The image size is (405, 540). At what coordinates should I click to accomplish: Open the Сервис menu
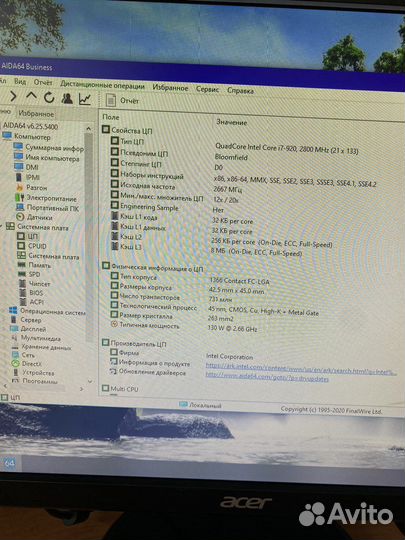pos(207,90)
